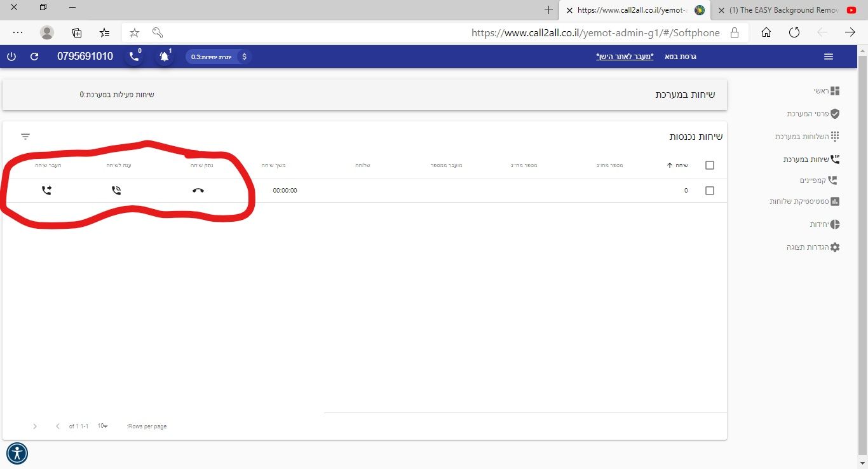Open the notifications bell icon

pos(165,57)
